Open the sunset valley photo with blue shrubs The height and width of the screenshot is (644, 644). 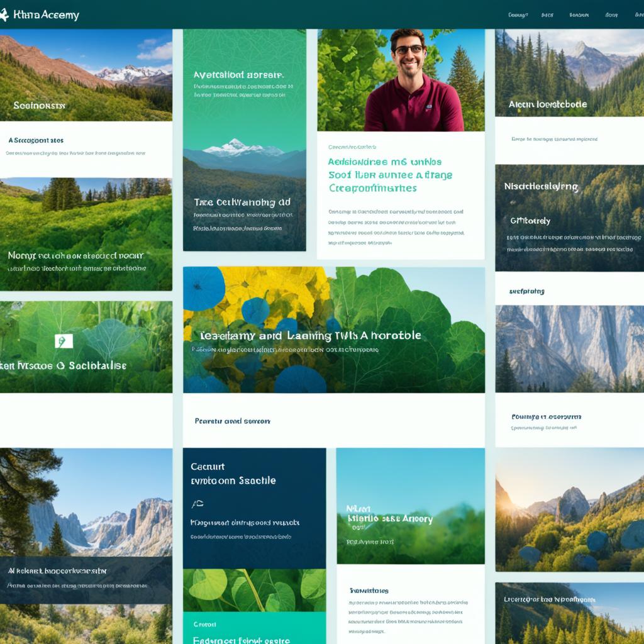click(x=570, y=509)
